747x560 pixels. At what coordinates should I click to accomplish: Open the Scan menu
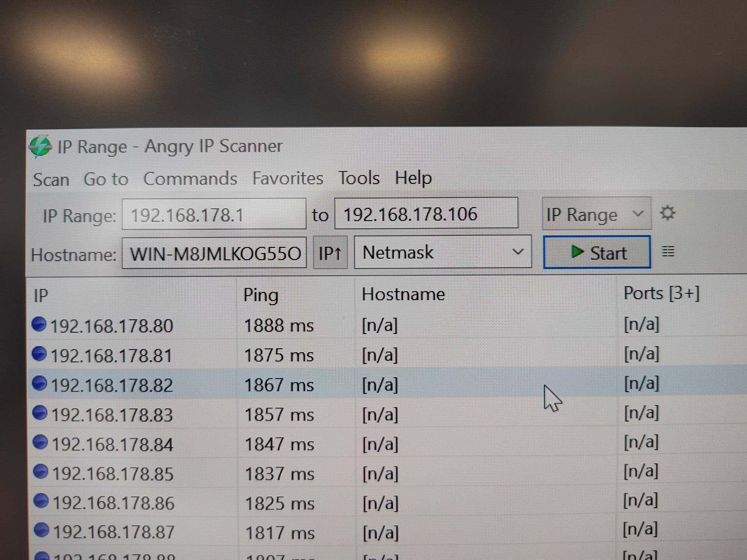point(51,180)
